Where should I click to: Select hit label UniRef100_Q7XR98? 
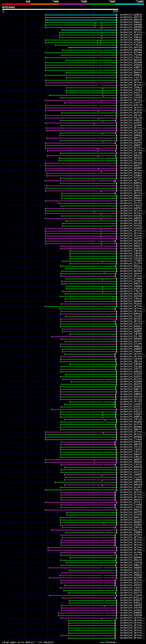click(131, 278)
